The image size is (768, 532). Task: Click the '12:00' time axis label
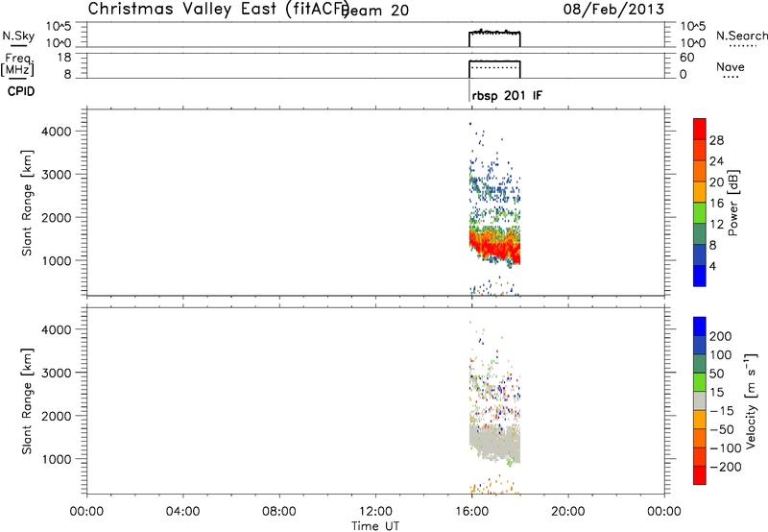[375, 512]
